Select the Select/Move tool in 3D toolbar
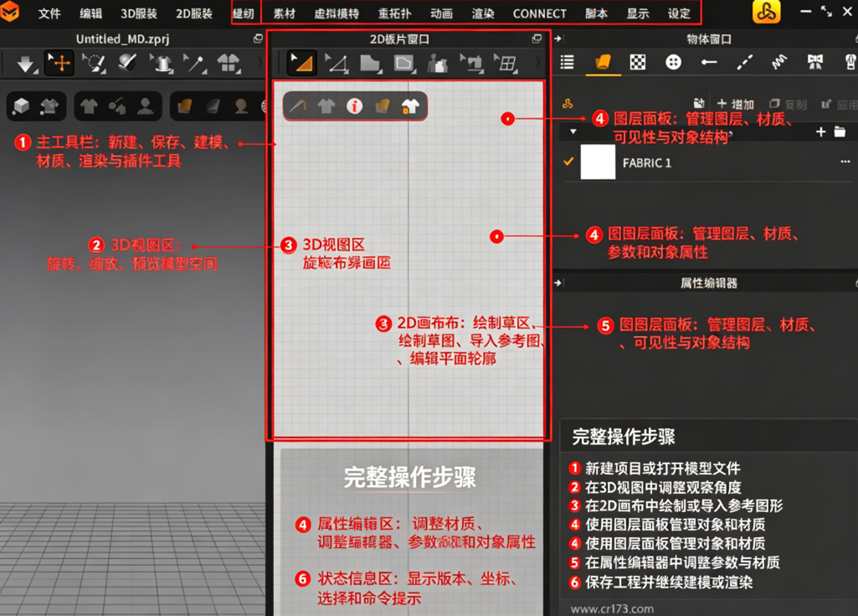The image size is (858, 616). [59, 63]
